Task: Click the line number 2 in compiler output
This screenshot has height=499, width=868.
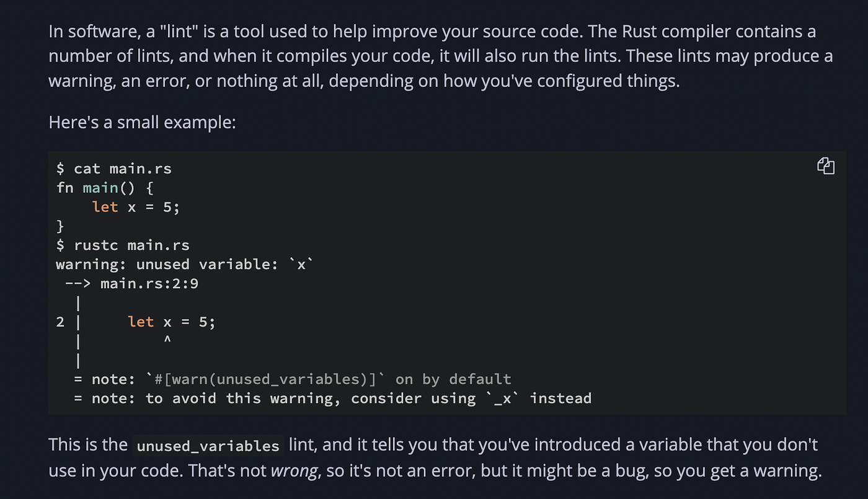Action: 60,322
